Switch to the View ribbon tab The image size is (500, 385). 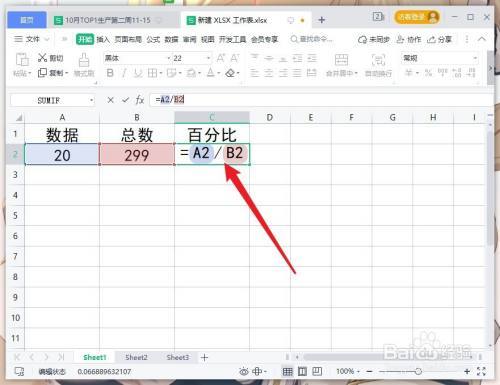tap(207, 39)
